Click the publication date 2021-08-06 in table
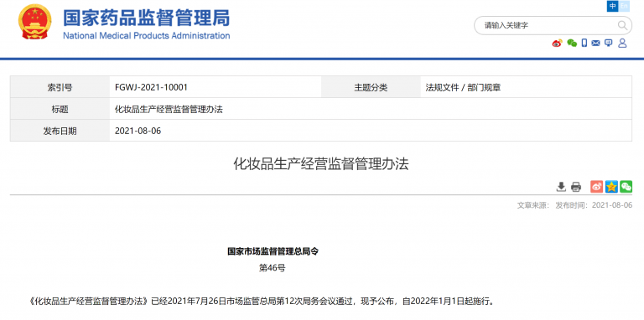This screenshot has height=320, width=644. 138,131
